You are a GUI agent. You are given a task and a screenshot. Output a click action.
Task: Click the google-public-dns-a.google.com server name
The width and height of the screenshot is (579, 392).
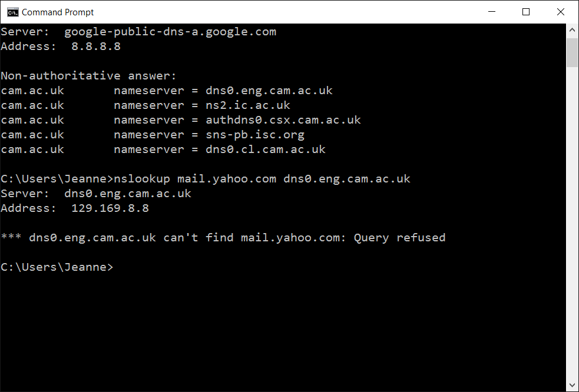pyautogui.click(x=170, y=32)
